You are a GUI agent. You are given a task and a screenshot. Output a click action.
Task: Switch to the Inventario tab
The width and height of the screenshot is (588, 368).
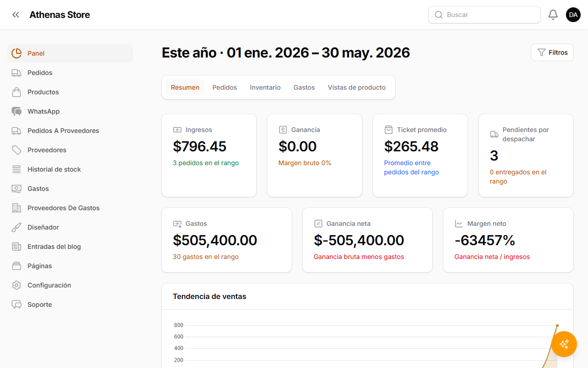click(x=265, y=87)
